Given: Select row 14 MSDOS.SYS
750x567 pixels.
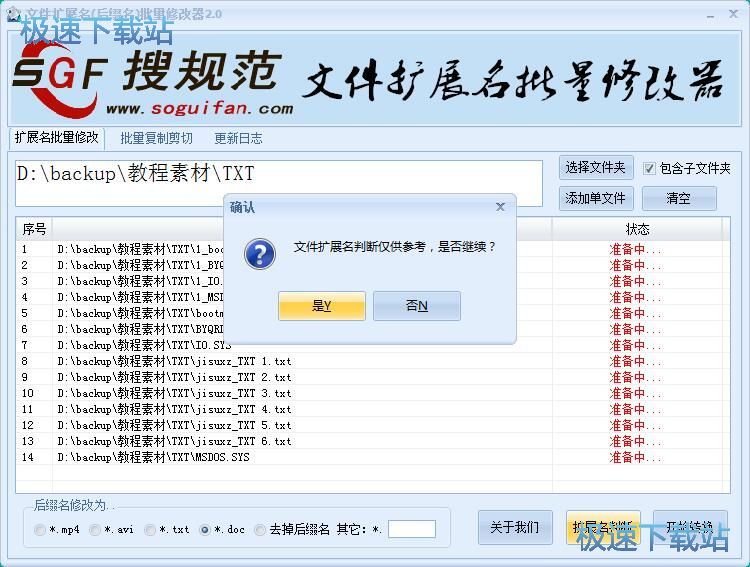Looking at the screenshot, I should coord(373,457).
